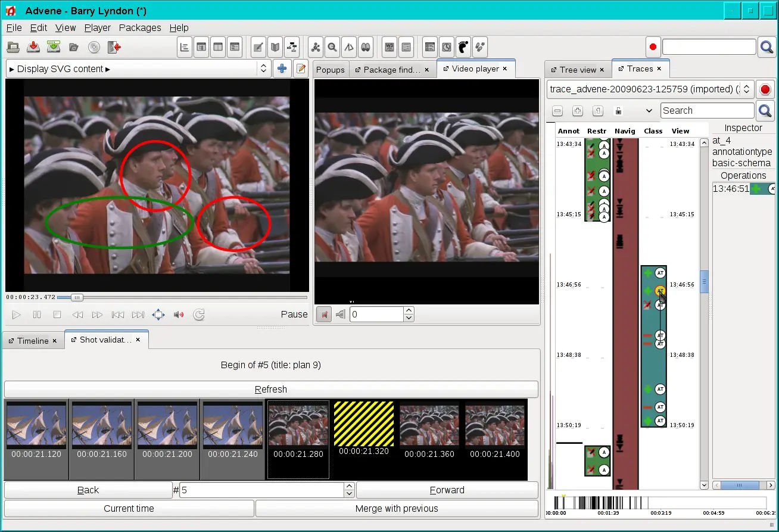The height and width of the screenshot is (532, 779).
Task: Click the 1:1 zoom reset icon in Traces
Action: pyautogui.click(x=598, y=111)
